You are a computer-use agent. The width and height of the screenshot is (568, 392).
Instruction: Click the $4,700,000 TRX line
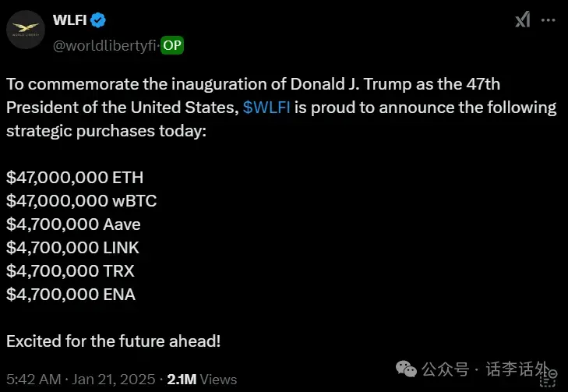70,271
